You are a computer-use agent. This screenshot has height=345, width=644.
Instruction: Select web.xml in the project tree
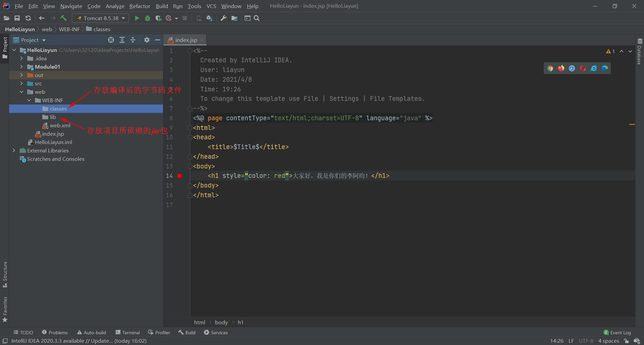[x=86, y=125]
